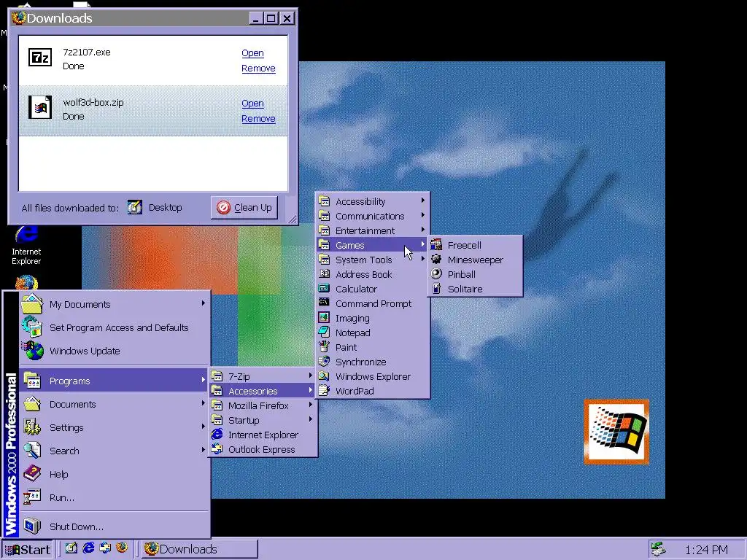Click the Windows logo desktop thumbnail

pos(616,432)
